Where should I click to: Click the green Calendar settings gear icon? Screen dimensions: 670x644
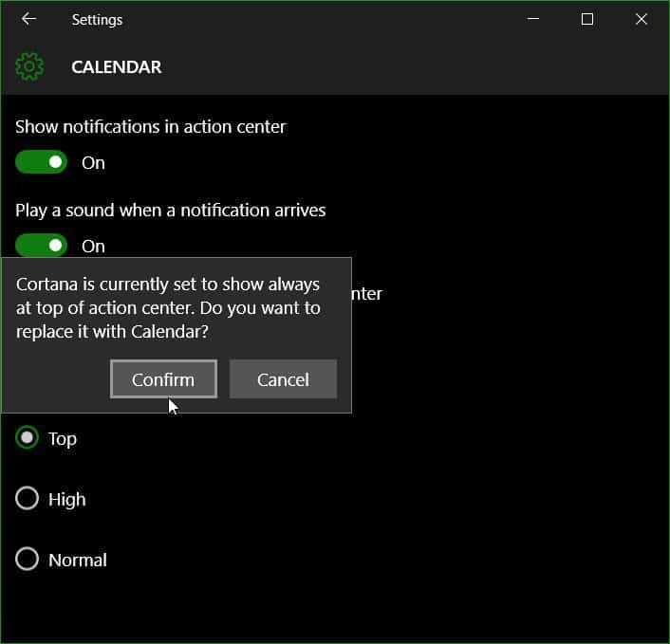[29, 66]
